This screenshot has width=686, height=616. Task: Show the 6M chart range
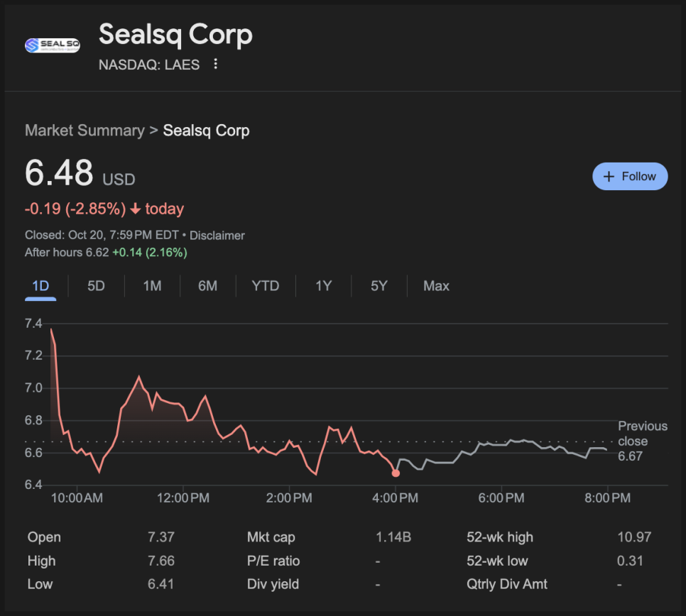point(207,286)
